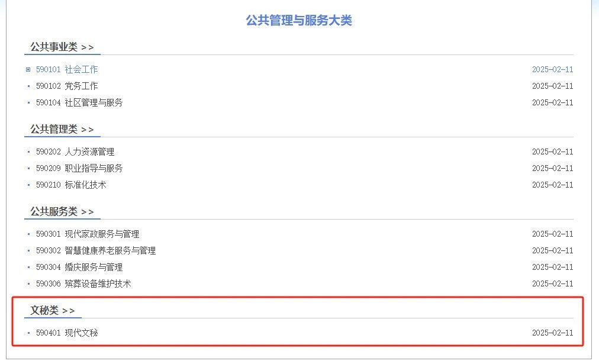Open the 590102 党务工作 entry

pos(67,86)
